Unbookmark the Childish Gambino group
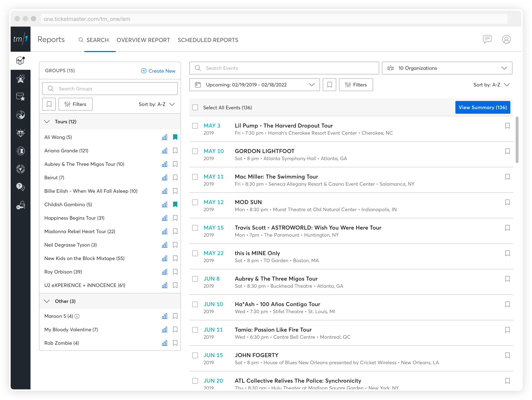532x400 pixels. click(175, 204)
